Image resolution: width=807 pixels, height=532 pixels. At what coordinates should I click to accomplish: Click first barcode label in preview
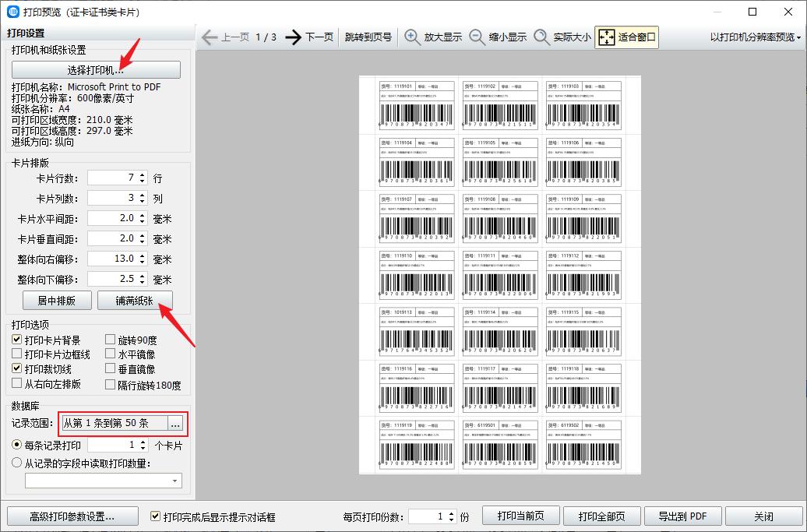[x=416, y=104]
